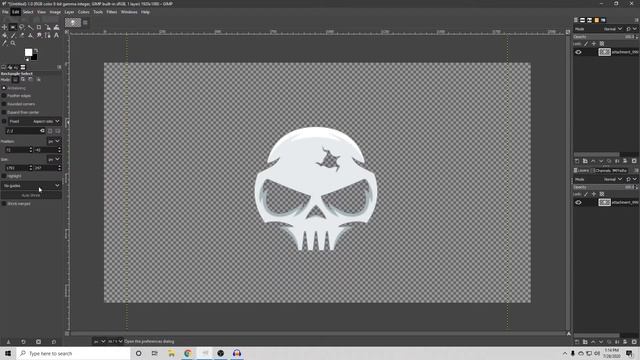
Task: Click the Auto Shrink button
Action: click(x=31, y=196)
